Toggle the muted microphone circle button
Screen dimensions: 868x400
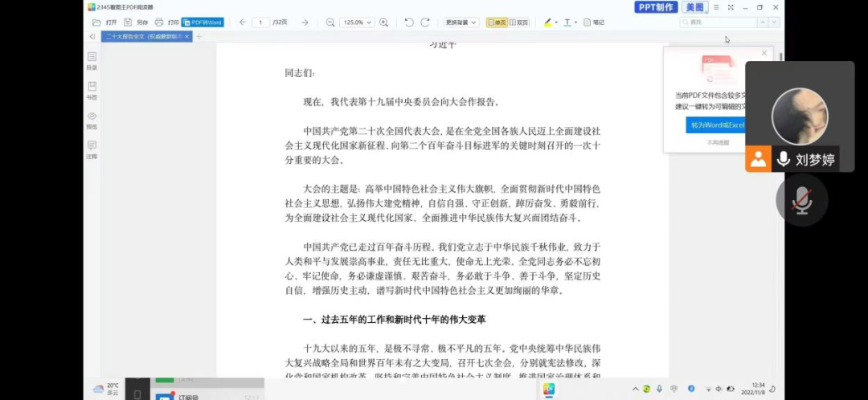click(x=801, y=200)
